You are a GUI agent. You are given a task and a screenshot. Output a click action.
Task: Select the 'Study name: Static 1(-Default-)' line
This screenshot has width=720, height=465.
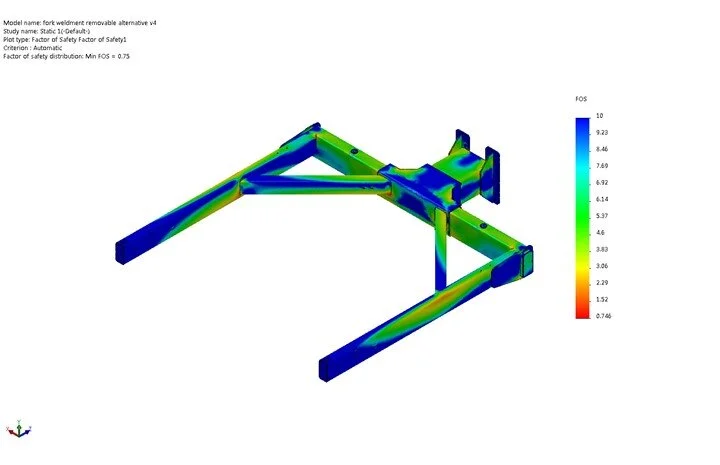46,31
